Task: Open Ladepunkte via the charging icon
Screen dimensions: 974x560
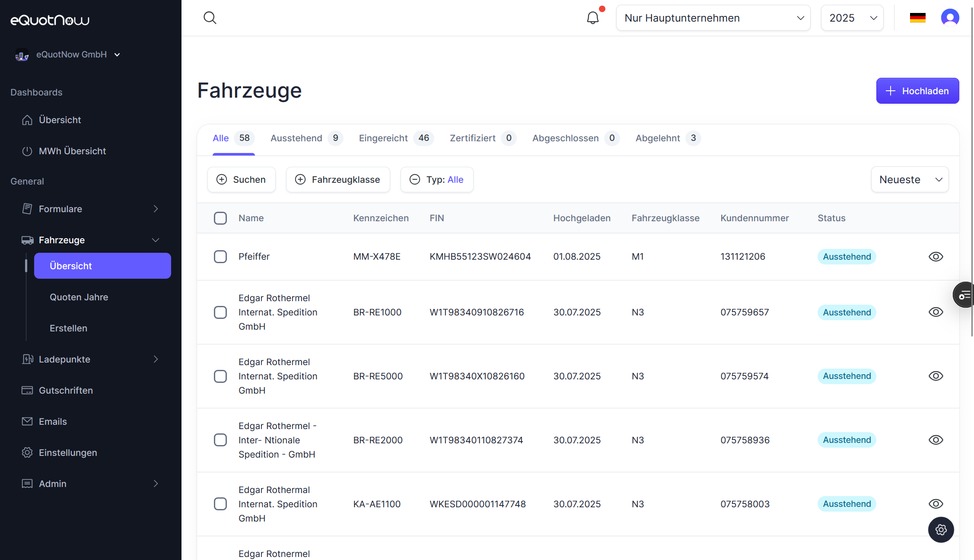Action: click(28, 359)
